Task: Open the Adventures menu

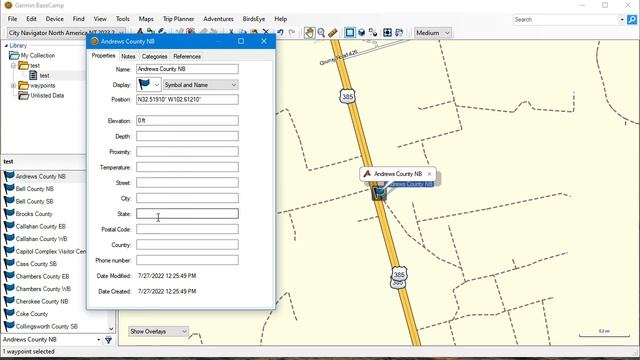Action: (x=218, y=19)
